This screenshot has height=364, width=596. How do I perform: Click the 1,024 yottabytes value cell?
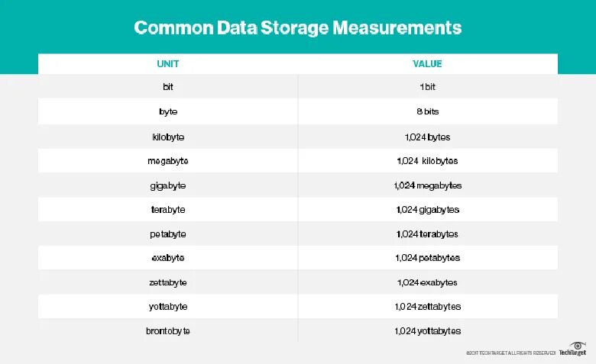click(x=427, y=331)
